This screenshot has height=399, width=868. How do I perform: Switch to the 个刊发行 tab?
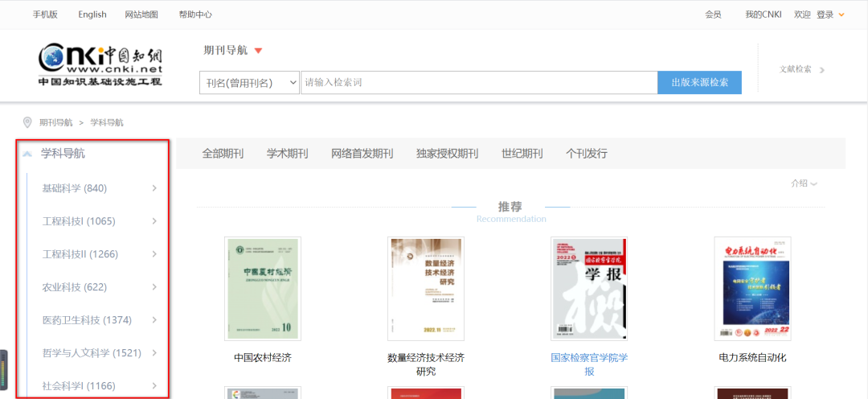click(587, 154)
